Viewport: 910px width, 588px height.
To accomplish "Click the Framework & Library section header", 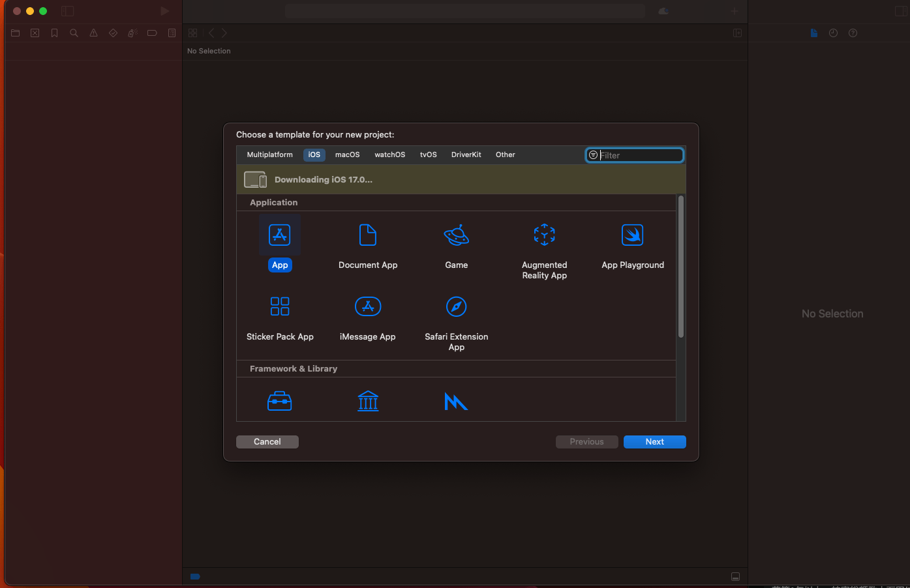I will pos(294,369).
